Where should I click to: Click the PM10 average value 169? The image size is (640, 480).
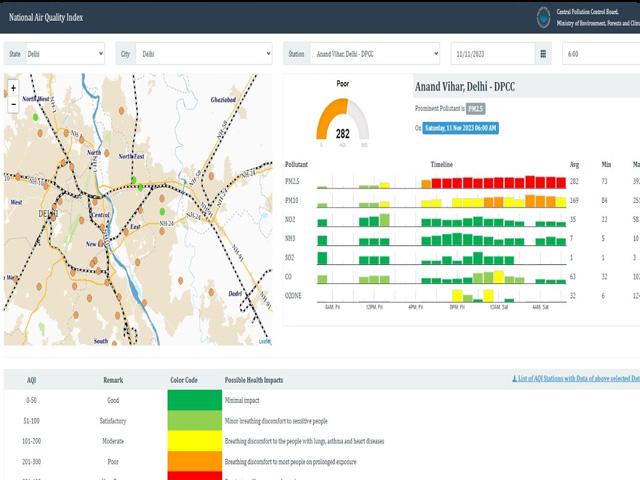coord(574,200)
